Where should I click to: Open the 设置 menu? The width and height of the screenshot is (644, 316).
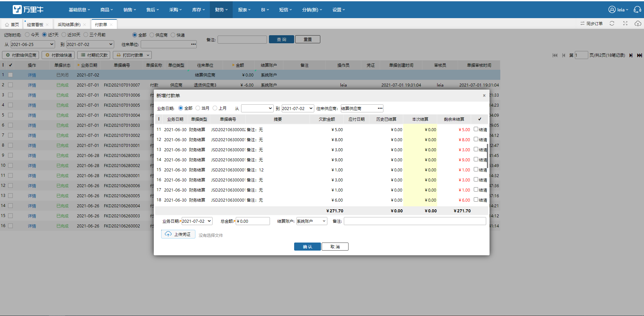(x=338, y=10)
